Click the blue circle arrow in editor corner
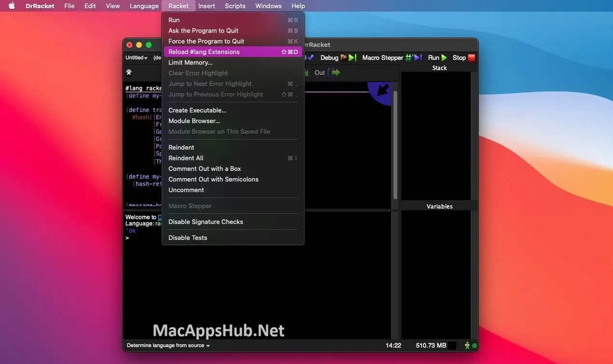The image size is (613, 364). (x=380, y=92)
